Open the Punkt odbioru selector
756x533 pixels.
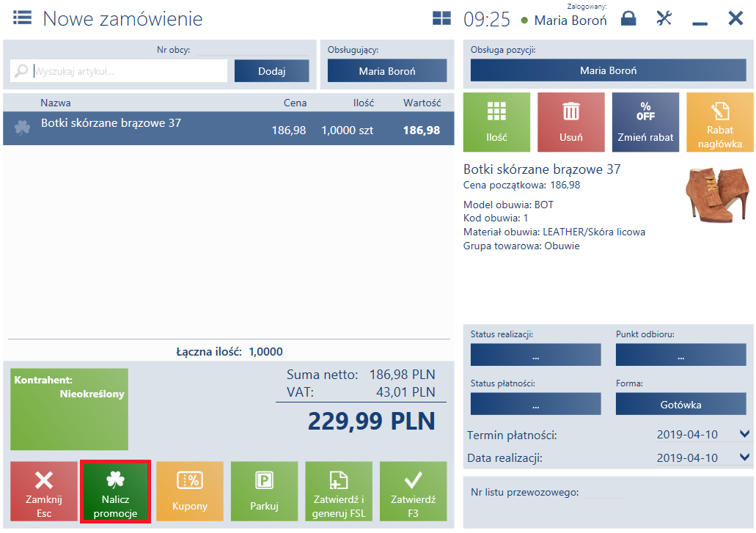tap(680, 355)
